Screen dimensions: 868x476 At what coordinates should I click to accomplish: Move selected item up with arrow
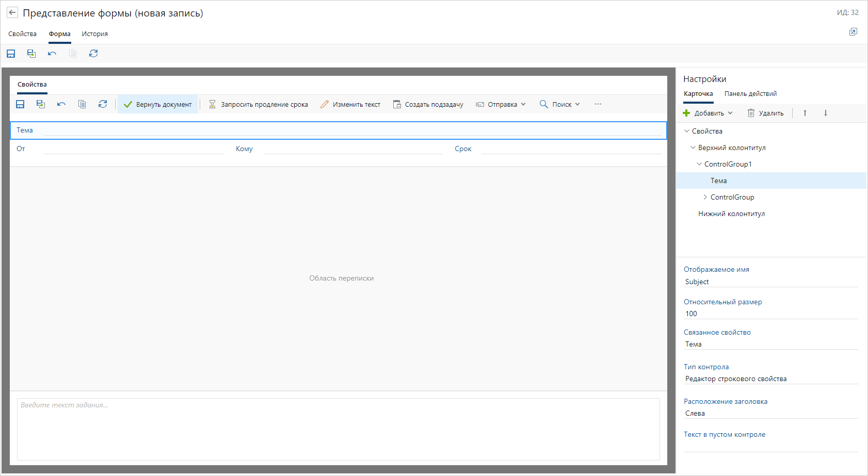[805, 113]
